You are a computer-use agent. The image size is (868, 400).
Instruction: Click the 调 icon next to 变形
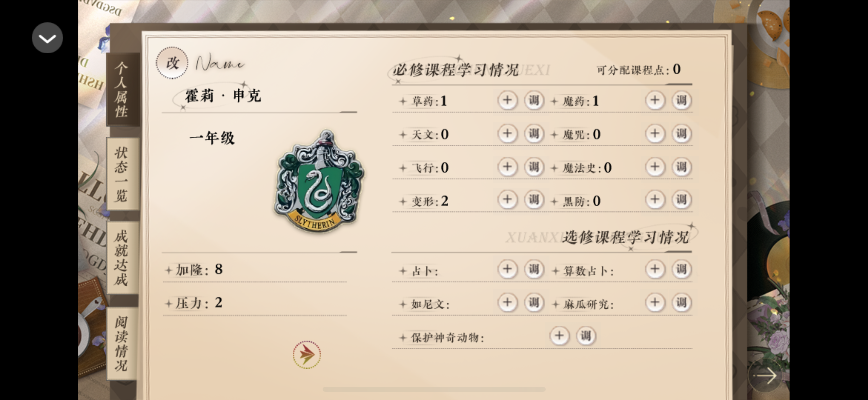point(534,200)
